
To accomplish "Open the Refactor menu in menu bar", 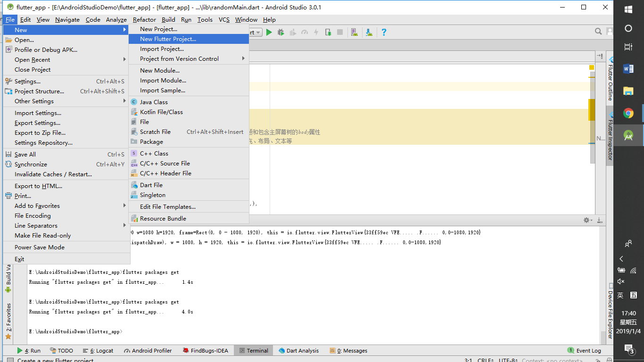I will click(144, 19).
